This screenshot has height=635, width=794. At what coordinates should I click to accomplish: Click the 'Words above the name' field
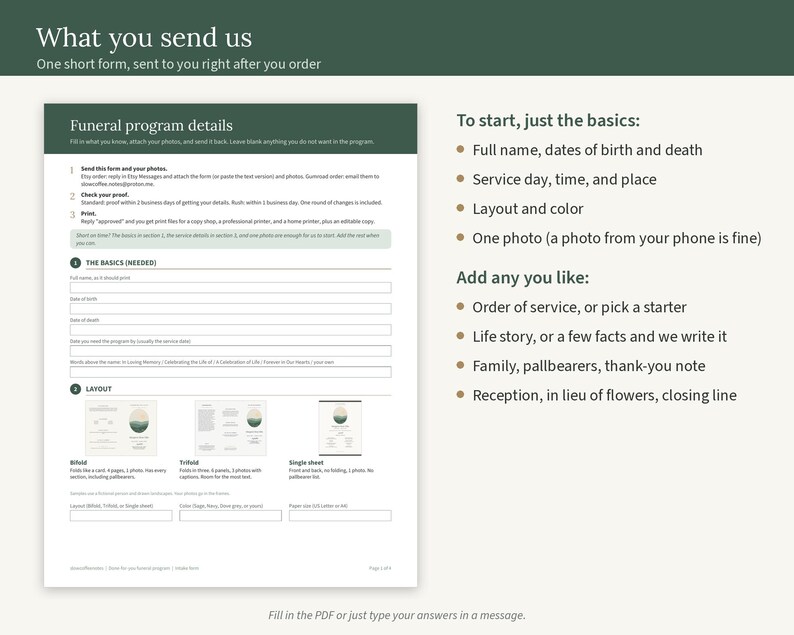point(230,372)
